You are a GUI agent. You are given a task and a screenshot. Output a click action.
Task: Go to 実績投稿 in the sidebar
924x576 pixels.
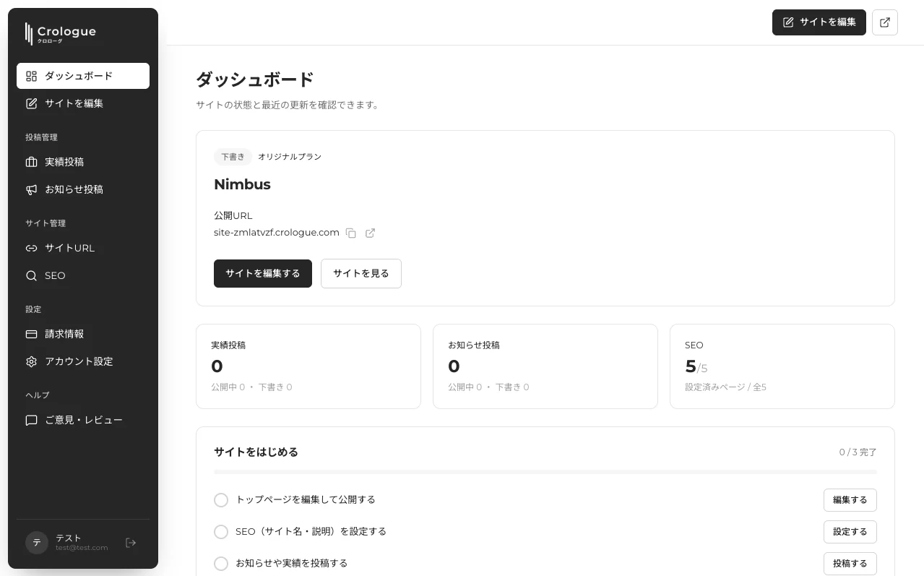click(x=83, y=162)
